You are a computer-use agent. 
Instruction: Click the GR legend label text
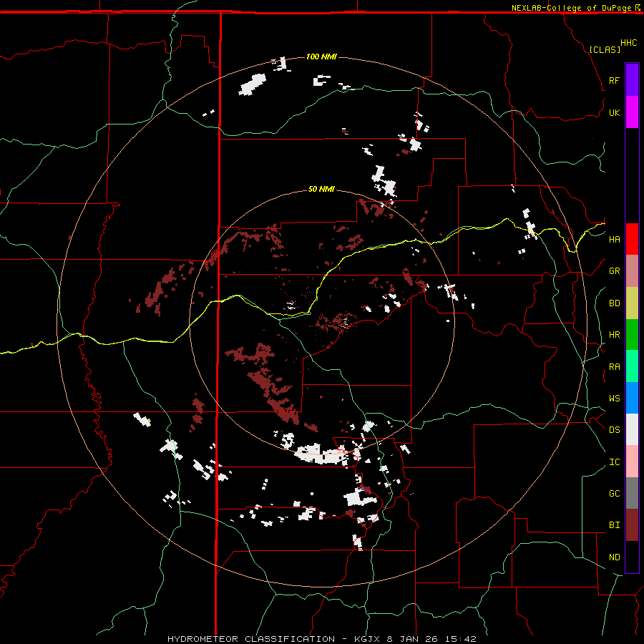point(614,271)
